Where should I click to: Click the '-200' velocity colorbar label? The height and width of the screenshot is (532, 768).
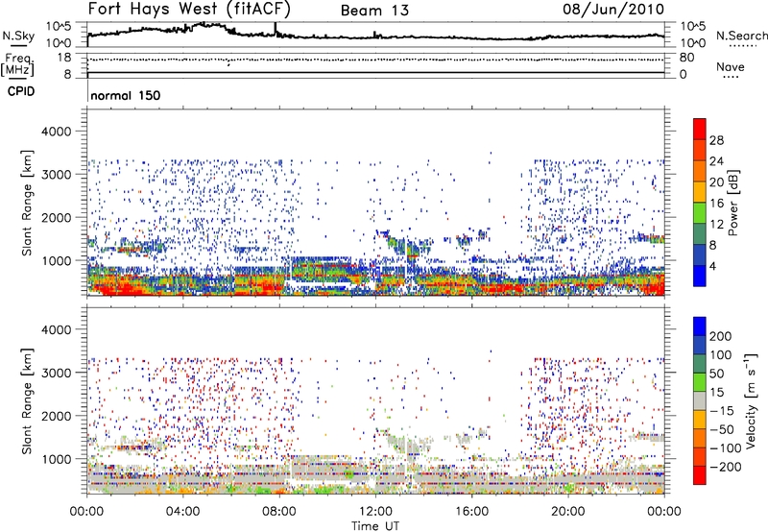pos(726,467)
